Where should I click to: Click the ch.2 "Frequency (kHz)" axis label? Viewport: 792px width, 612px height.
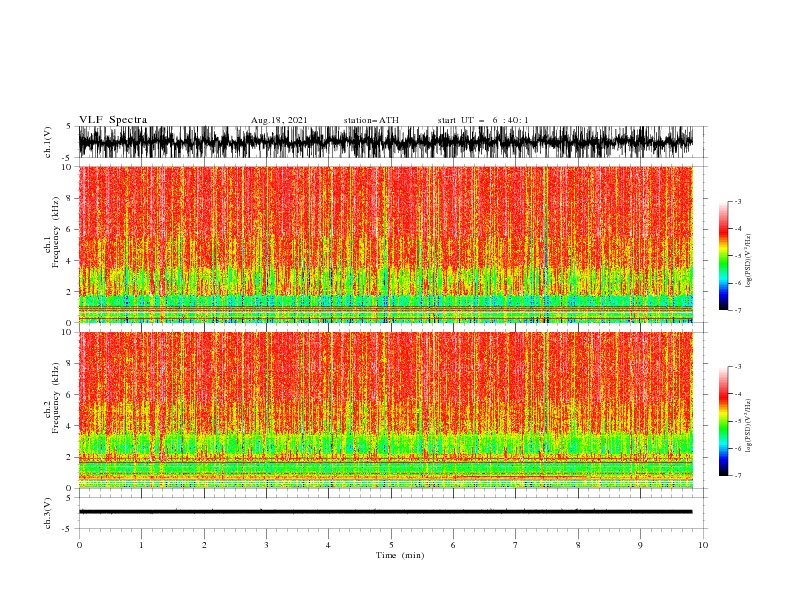coord(55,398)
